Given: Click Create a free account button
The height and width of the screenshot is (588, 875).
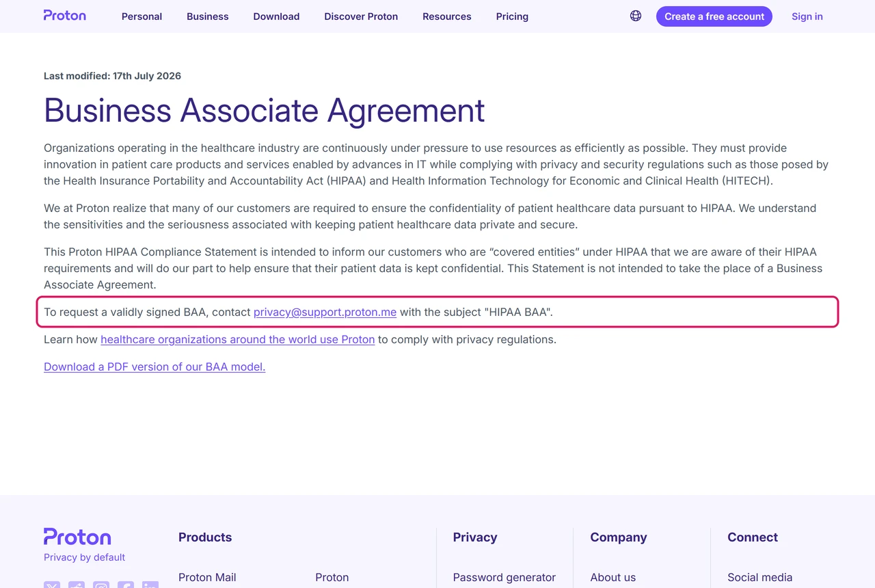Looking at the screenshot, I should (714, 16).
